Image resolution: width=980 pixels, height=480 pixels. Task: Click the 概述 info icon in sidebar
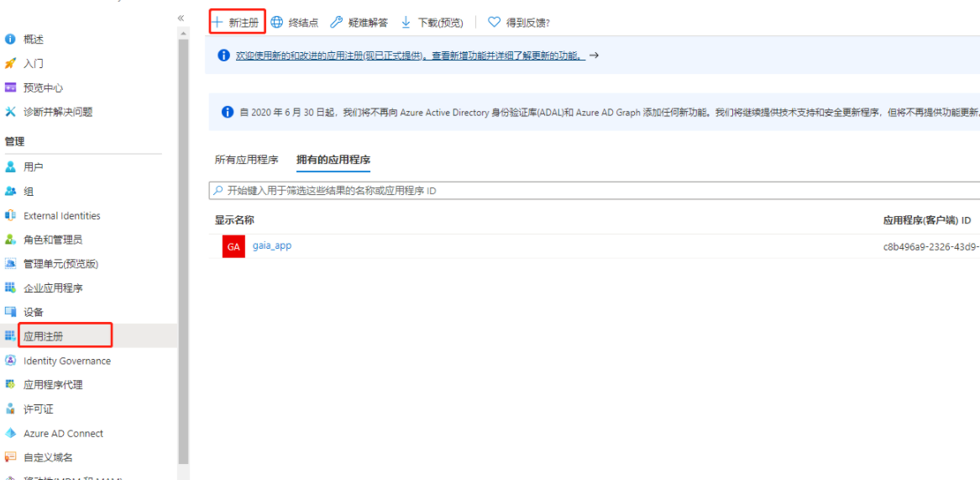[x=9, y=40]
